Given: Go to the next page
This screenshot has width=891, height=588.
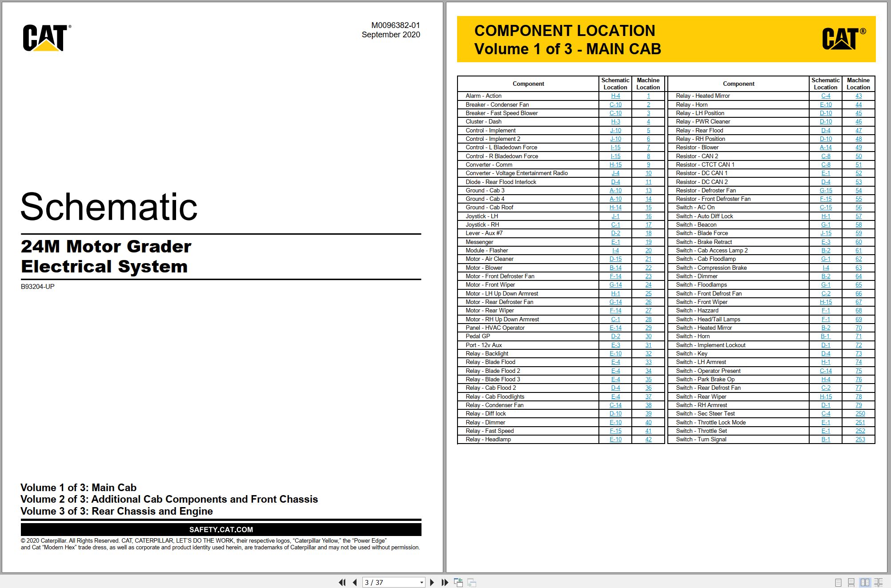Looking at the screenshot, I should click(432, 582).
